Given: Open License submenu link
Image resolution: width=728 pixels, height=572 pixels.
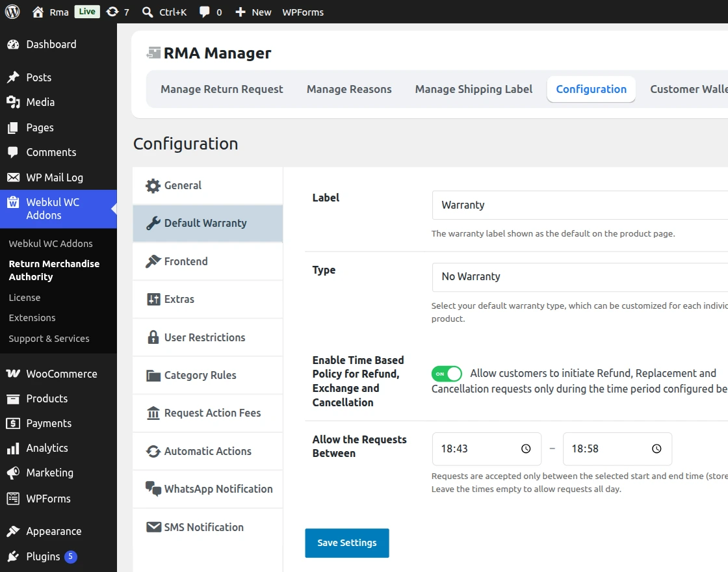Looking at the screenshot, I should pos(25,298).
